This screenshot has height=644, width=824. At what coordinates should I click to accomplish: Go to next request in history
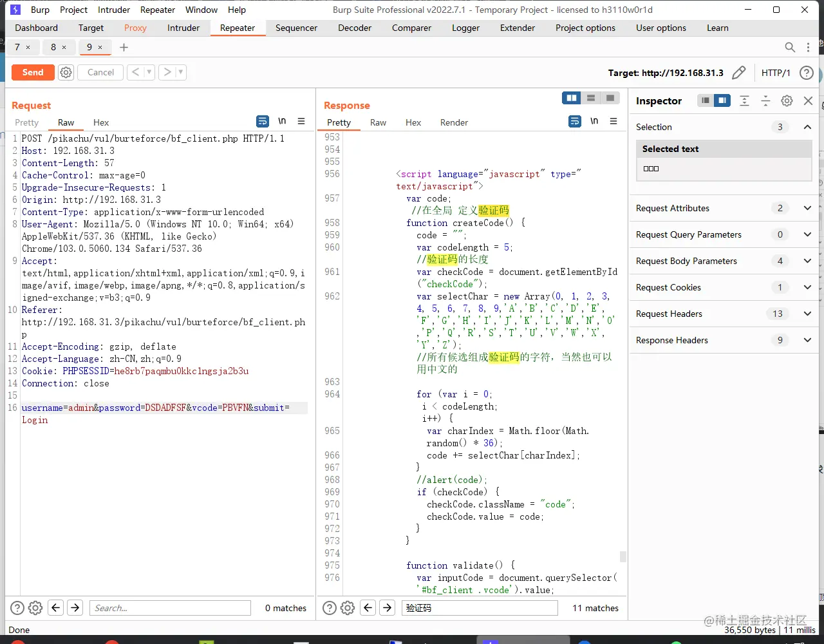coord(167,72)
